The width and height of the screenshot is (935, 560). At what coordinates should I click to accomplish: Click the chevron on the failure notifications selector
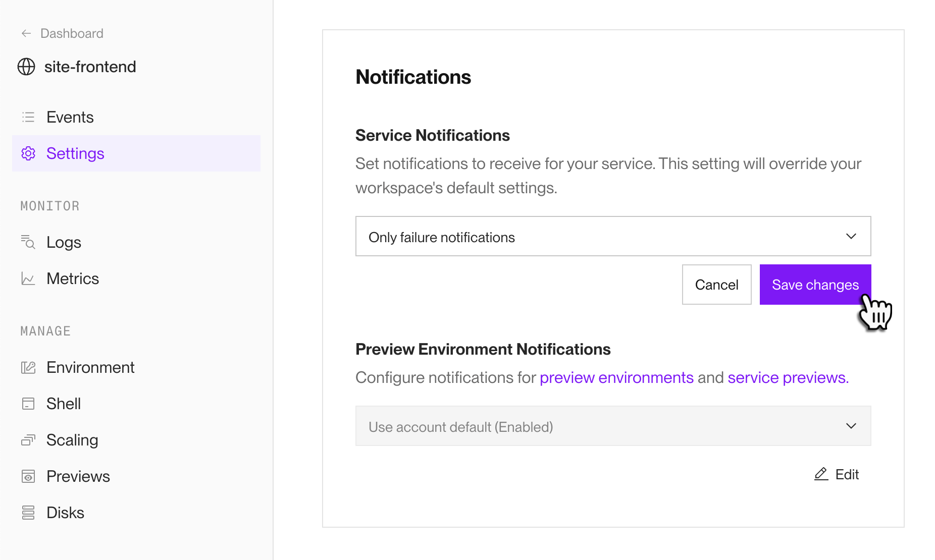851,236
